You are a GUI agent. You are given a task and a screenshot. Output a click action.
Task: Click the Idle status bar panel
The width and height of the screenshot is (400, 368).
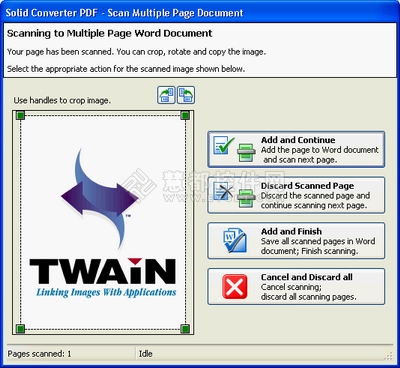[260, 354]
